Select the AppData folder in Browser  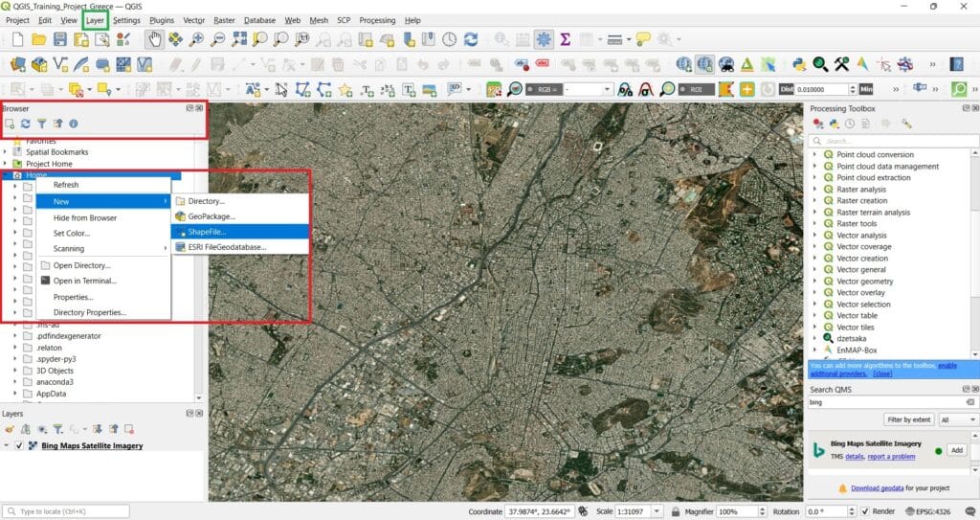coord(52,394)
